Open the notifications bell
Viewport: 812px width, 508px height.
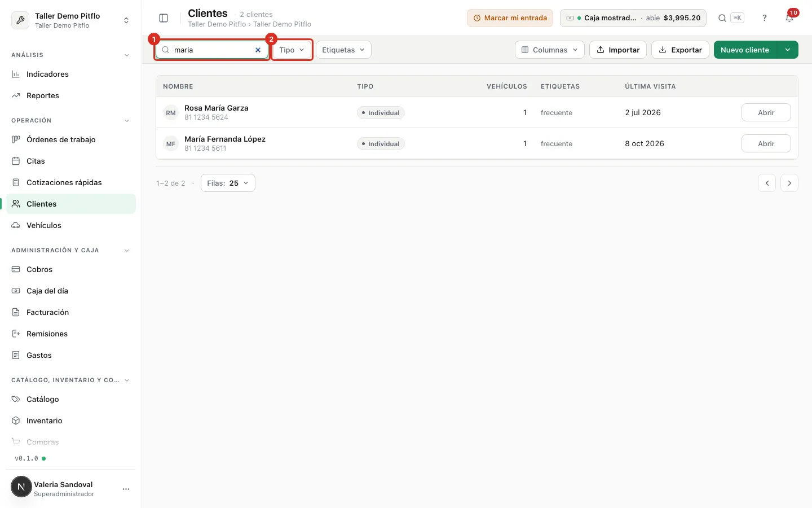(789, 18)
